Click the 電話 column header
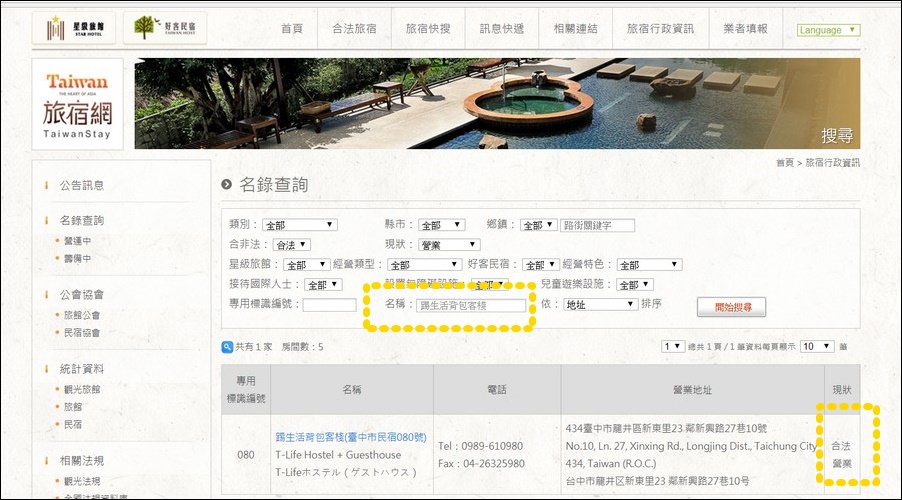The width and height of the screenshot is (902, 500). point(497,390)
